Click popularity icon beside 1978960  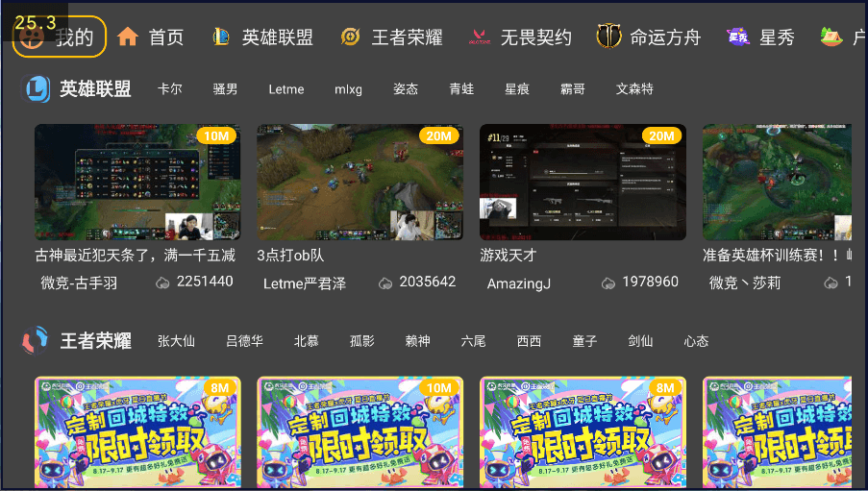[608, 283]
